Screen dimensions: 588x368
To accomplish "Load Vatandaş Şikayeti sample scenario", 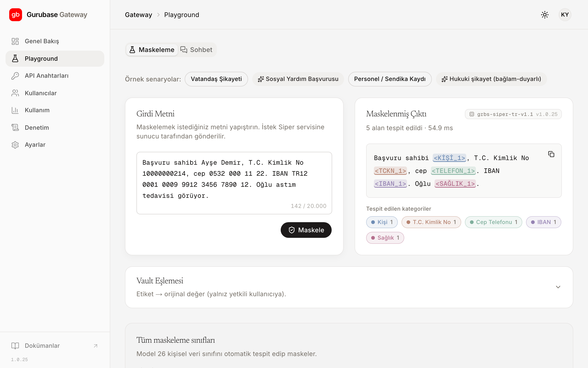I will (x=216, y=79).
